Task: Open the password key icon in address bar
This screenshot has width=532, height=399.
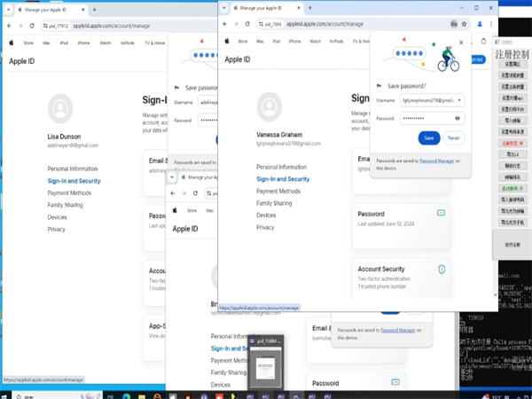Action: pyautogui.click(x=452, y=24)
